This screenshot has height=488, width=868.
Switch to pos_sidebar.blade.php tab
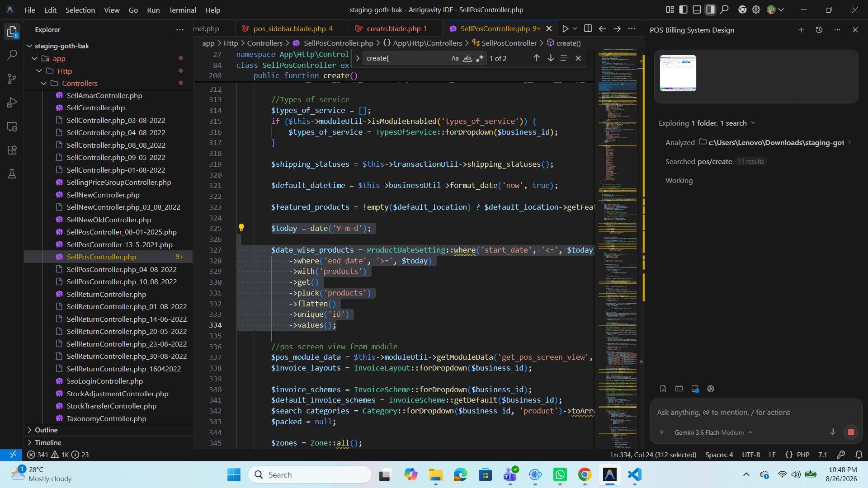tap(289, 28)
